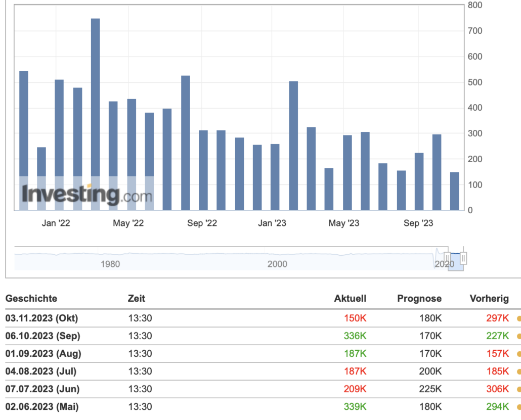Click the red 209K actual value

355,389
